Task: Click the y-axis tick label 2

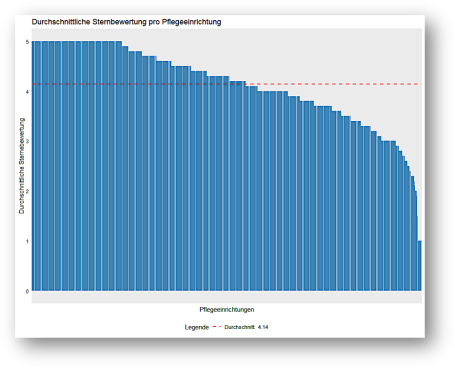Action: pos(27,191)
